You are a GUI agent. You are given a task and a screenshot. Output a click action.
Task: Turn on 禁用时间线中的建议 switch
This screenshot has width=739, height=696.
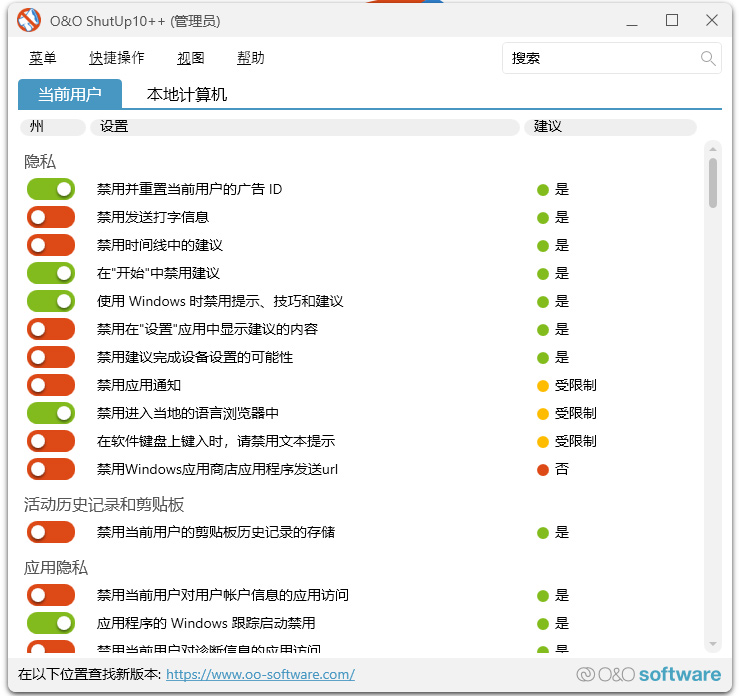51,246
